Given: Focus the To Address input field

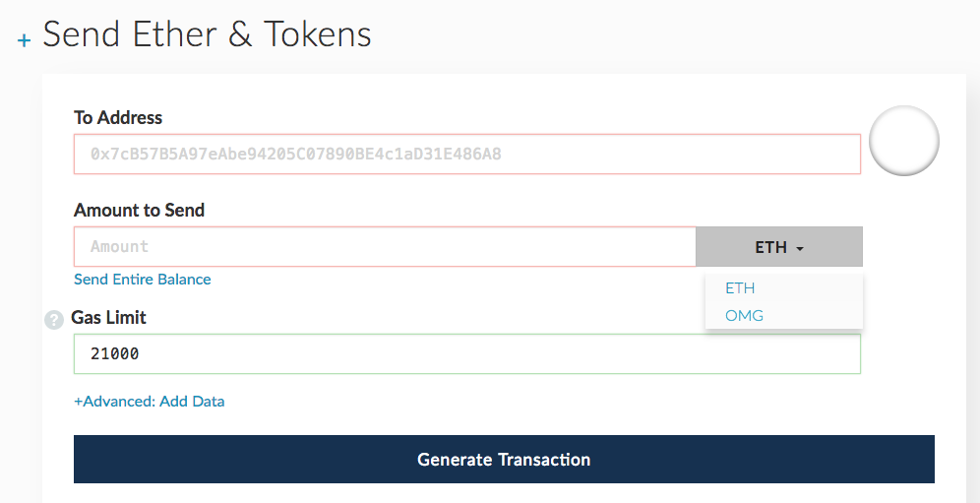Looking at the screenshot, I should 466,155.
